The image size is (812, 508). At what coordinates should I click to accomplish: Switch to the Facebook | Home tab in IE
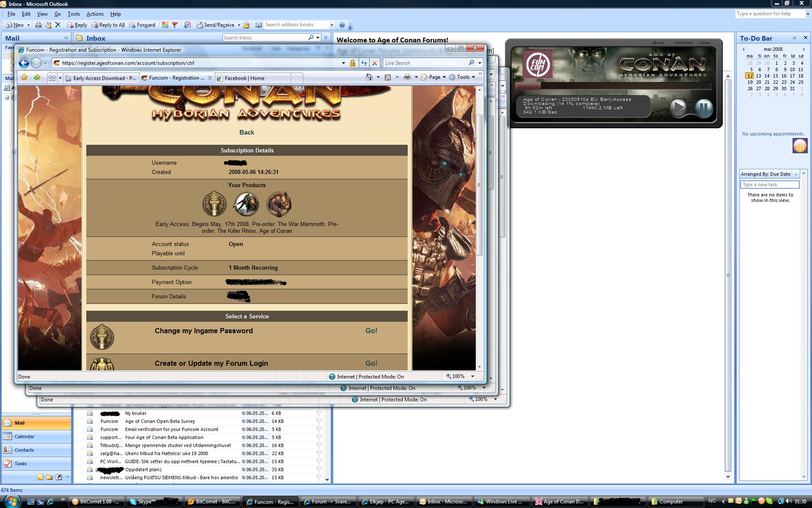pos(253,78)
